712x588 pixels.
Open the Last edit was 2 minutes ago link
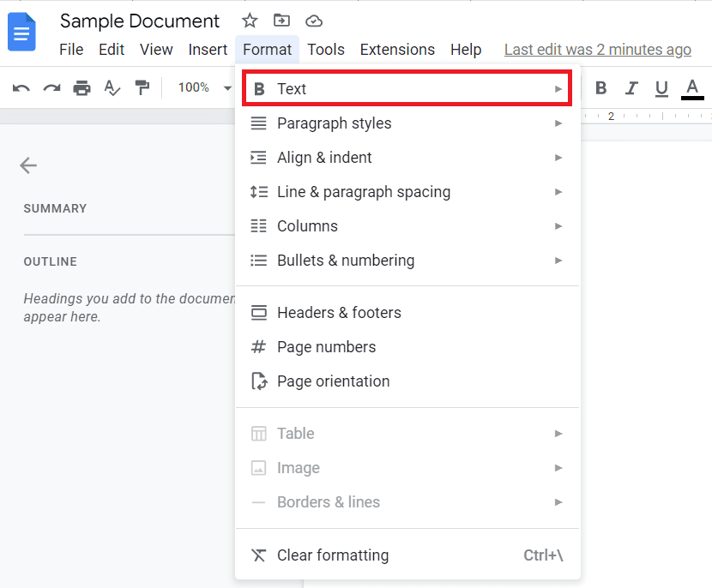(x=598, y=50)
